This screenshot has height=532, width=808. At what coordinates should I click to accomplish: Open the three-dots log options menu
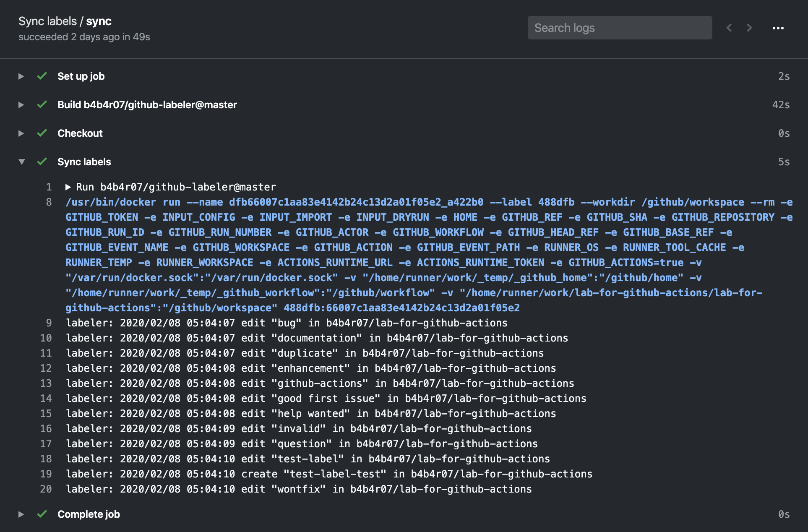(778, 28)
